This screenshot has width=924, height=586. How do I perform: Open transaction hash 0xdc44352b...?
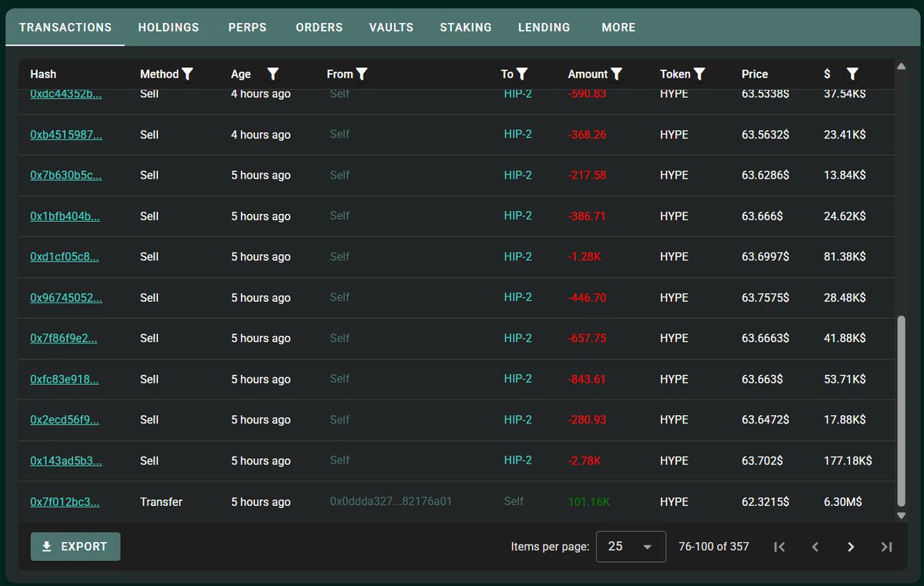66,94
